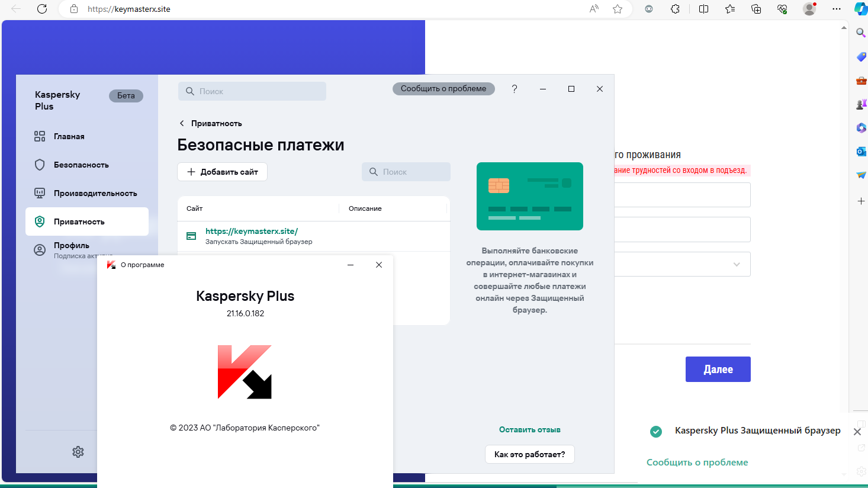Click version 21.16.0.182 text

245,313
